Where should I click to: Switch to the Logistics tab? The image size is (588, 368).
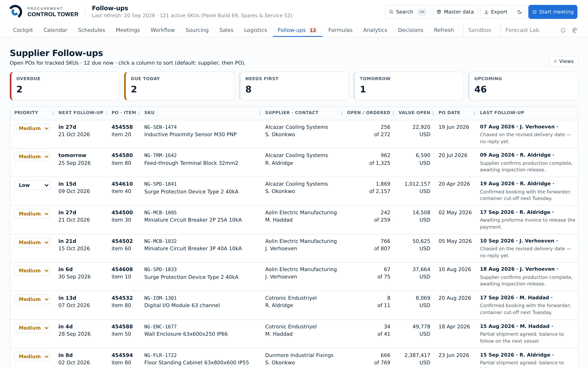tap(256, 30)
